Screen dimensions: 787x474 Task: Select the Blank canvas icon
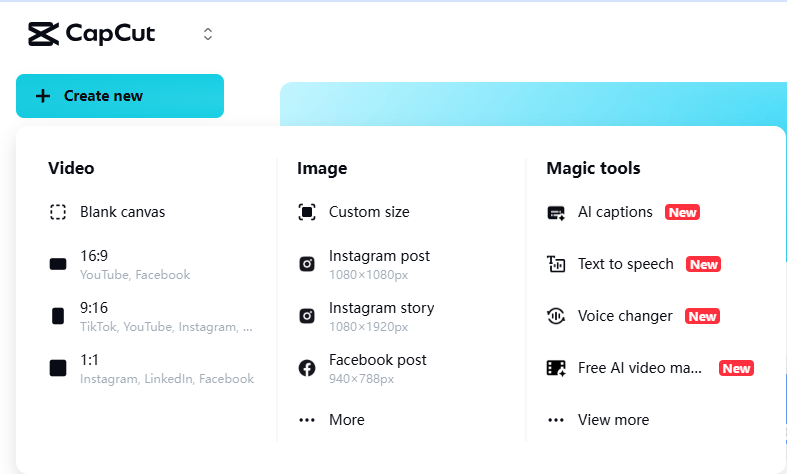coord(58,212)
